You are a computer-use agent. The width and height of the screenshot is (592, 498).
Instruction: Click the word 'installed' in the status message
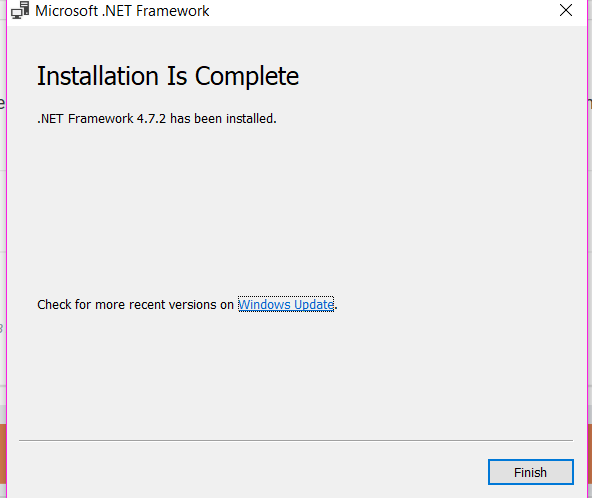coord(251,119)
